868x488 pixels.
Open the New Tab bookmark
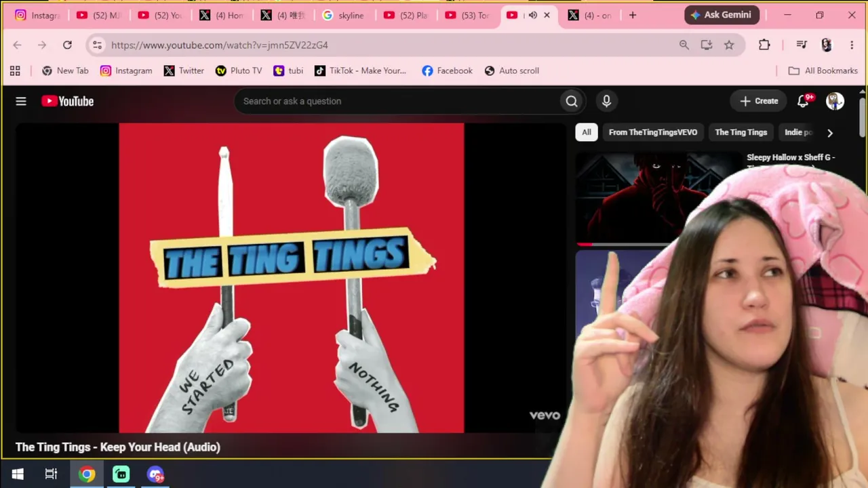65,70
